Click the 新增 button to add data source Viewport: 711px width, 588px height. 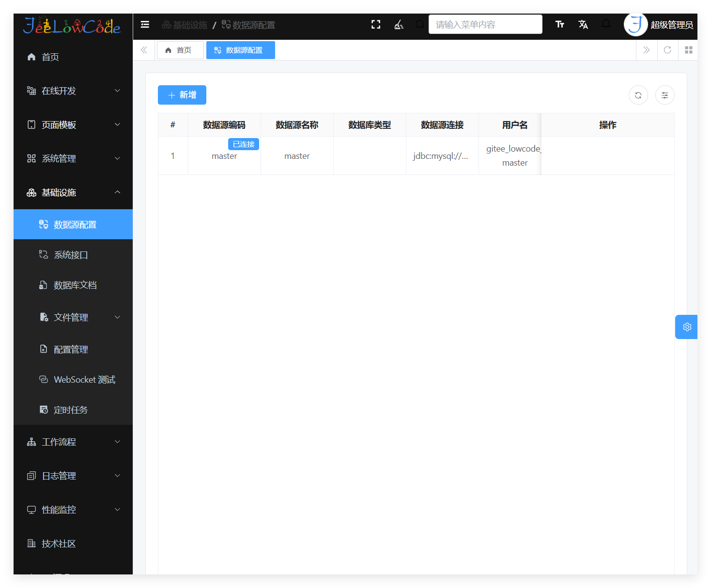pos(182,95)
